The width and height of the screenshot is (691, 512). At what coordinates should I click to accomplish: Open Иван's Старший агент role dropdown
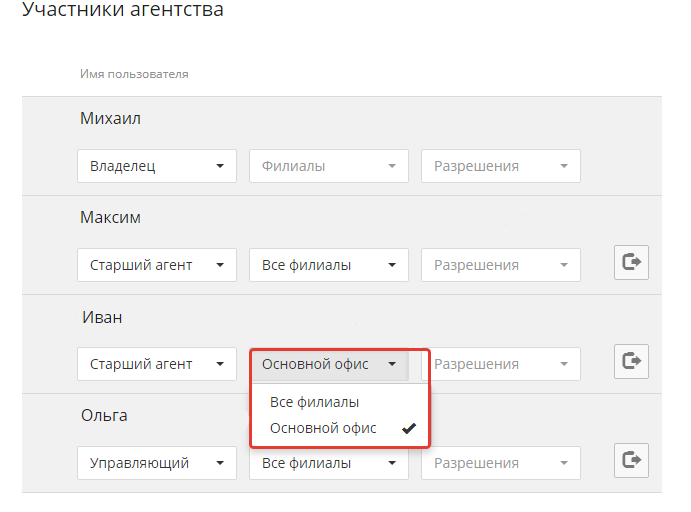(156, 364)
